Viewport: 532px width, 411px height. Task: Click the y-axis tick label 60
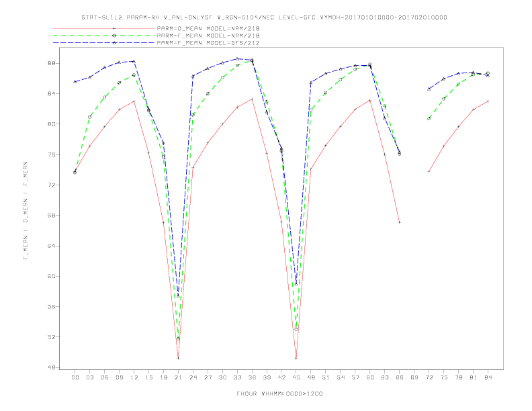[x=52, y=277]
